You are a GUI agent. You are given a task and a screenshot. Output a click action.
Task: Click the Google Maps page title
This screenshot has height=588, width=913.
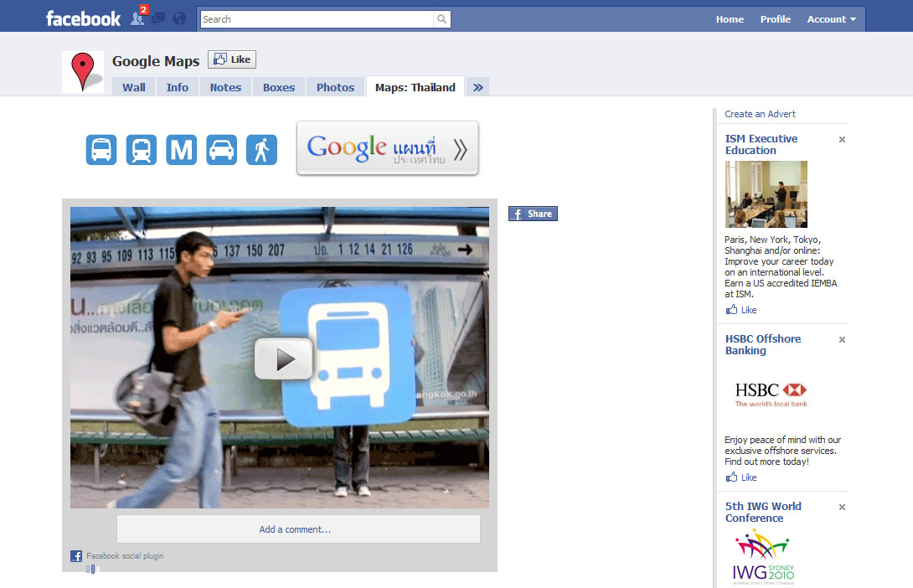coord(156,61)
